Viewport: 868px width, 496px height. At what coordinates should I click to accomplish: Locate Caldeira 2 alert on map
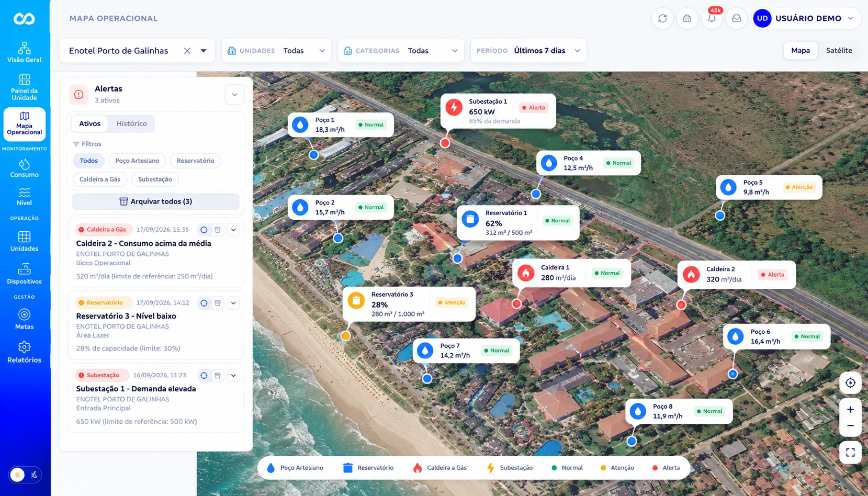click(x=204, y=230)
